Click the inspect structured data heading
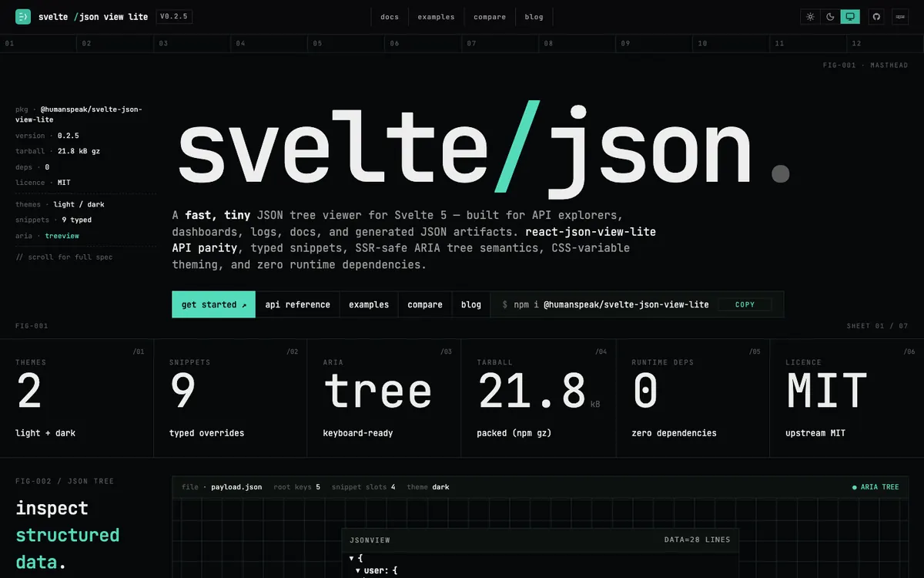Image resolution: width=924 pixels, height=578 pixels. (68, 535)
